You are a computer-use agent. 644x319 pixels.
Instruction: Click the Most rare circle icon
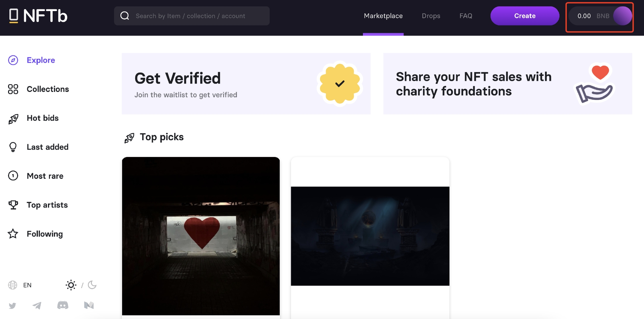click(x=13, y=176)
